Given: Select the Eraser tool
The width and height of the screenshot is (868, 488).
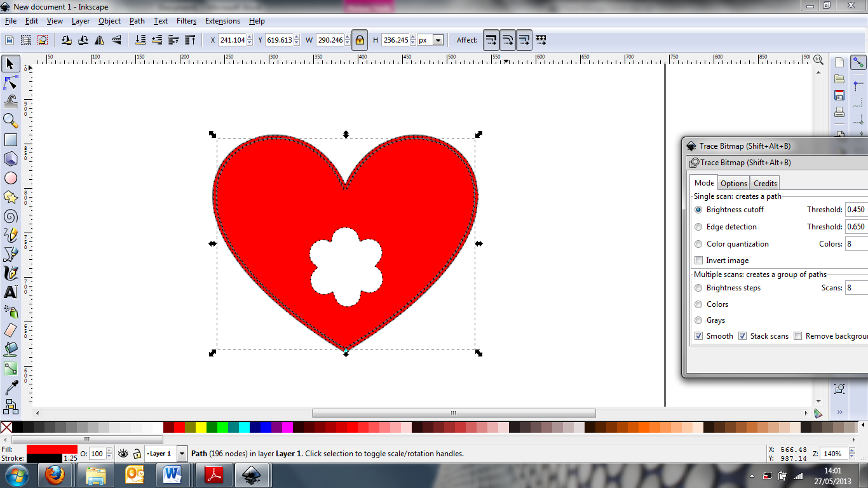Looking at the screenshot, I should tap(11, 330).
